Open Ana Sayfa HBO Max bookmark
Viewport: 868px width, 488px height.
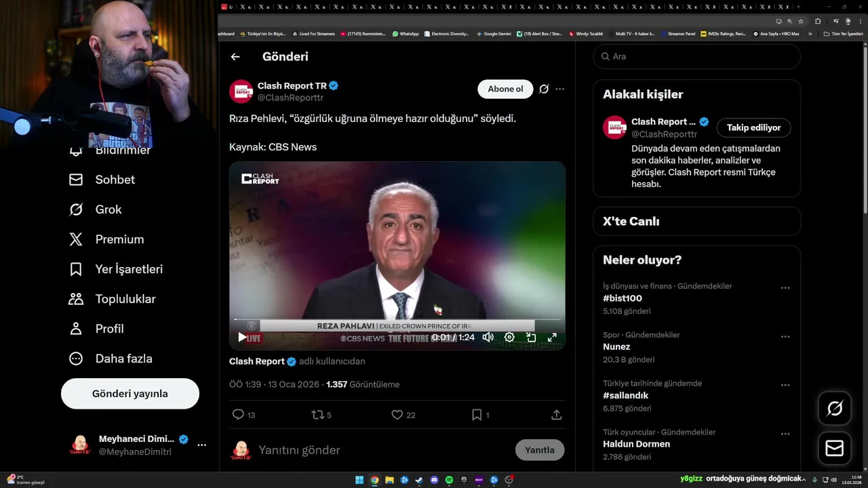pyautogui.click(x=776, y=33)
